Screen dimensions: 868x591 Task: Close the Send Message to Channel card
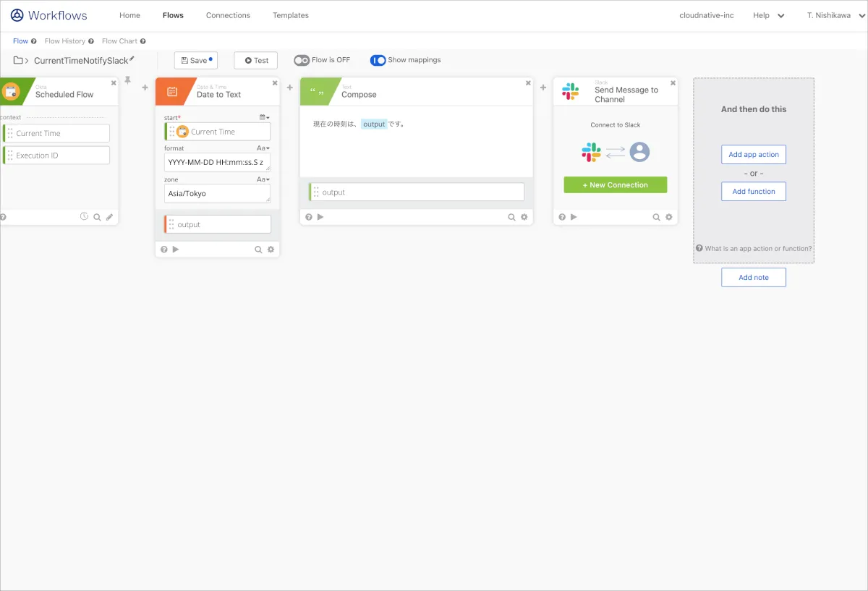click(673, 83)
